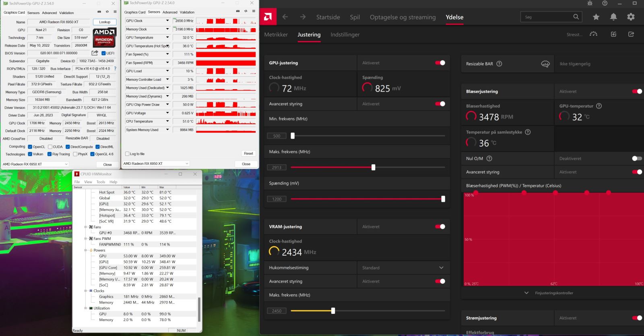
Task: Click the load profile icon beside stress test
Action: coord(613,34)
